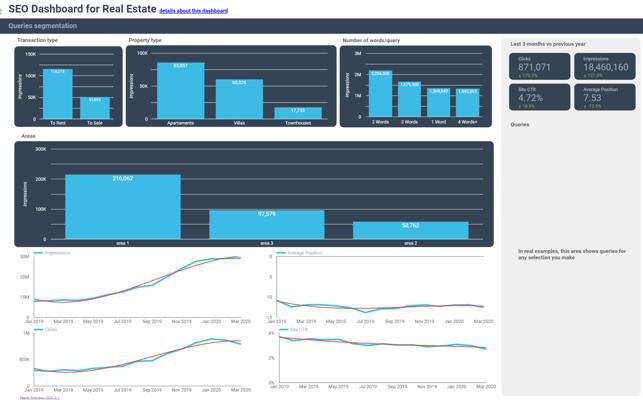Choose the '2 Words' query bar
This screenshot has width=643, height=400.
(x=380, y=95)
